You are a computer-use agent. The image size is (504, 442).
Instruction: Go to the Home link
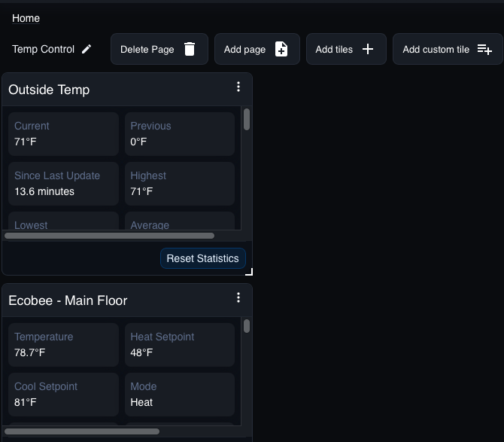tap(26, 18)
